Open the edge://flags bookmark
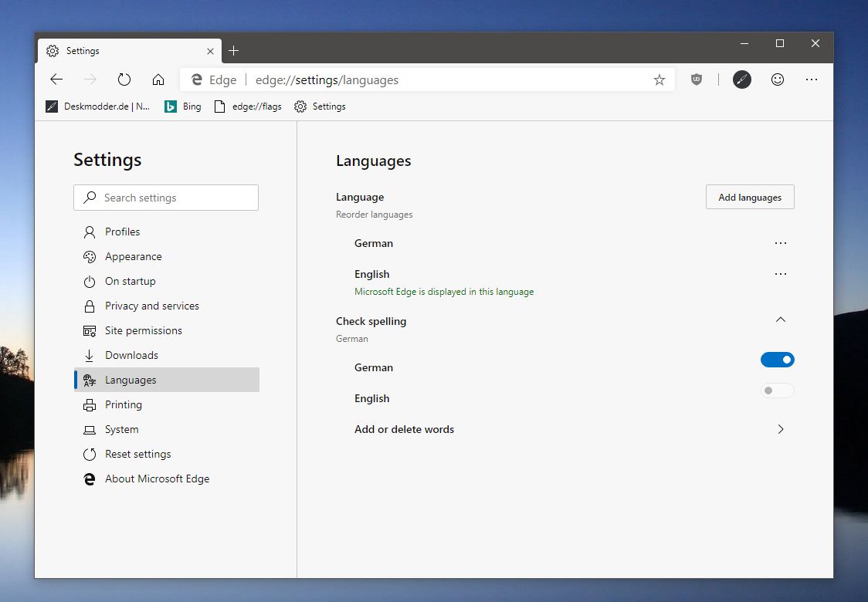The height and width of the screenshot is (602, 868). tap(248, 107)
